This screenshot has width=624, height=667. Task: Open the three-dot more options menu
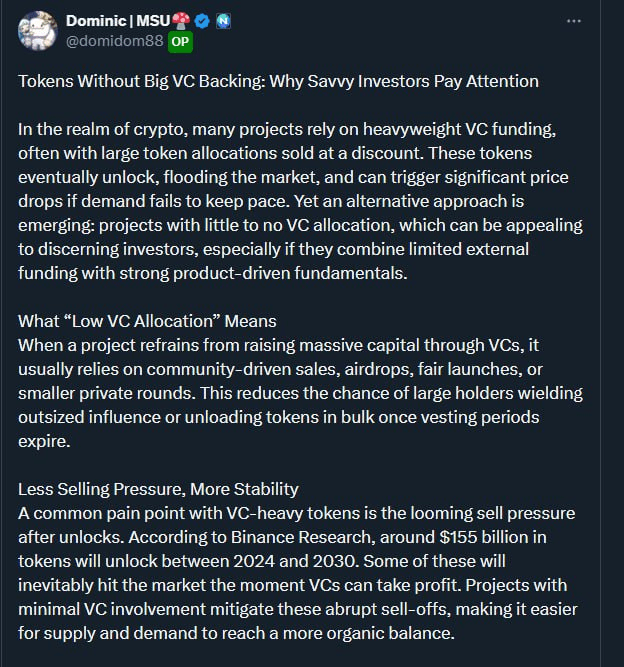pos(574,21)
